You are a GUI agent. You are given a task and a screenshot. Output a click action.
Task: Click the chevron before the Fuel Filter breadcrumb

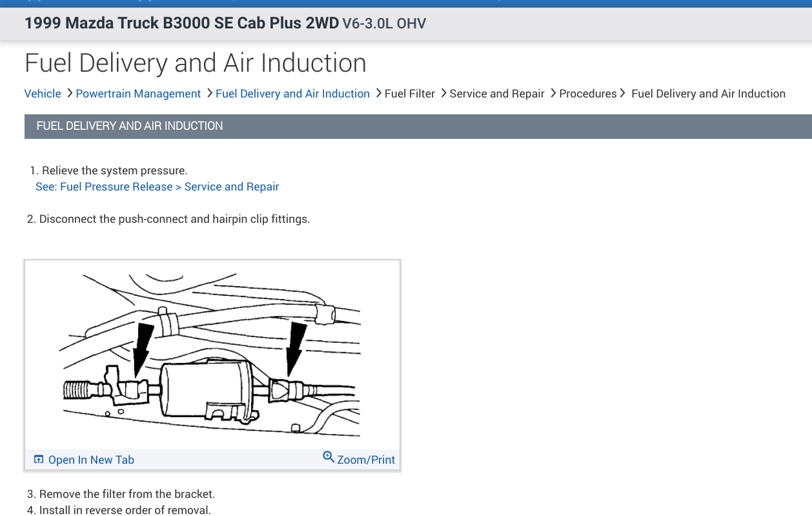coord(378,93)
